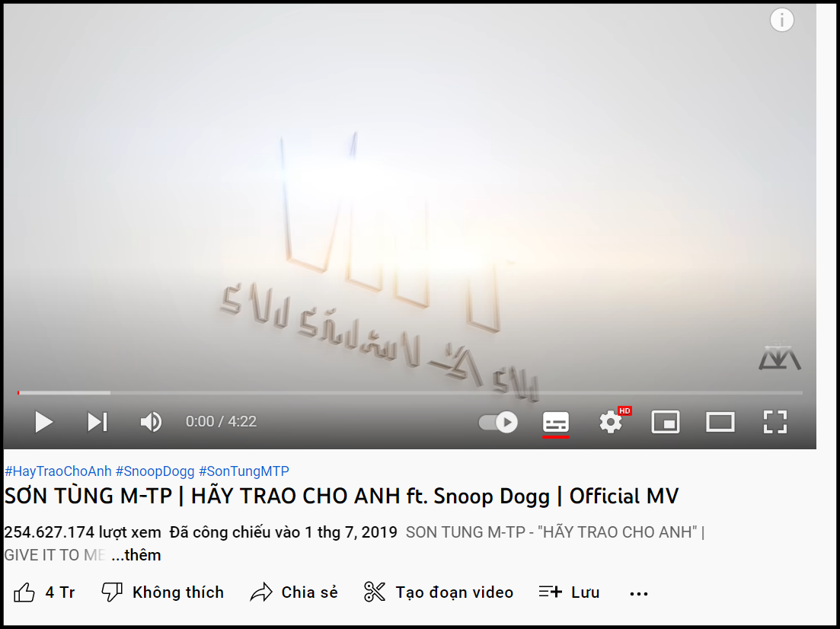Enable theater mode view

720,422
